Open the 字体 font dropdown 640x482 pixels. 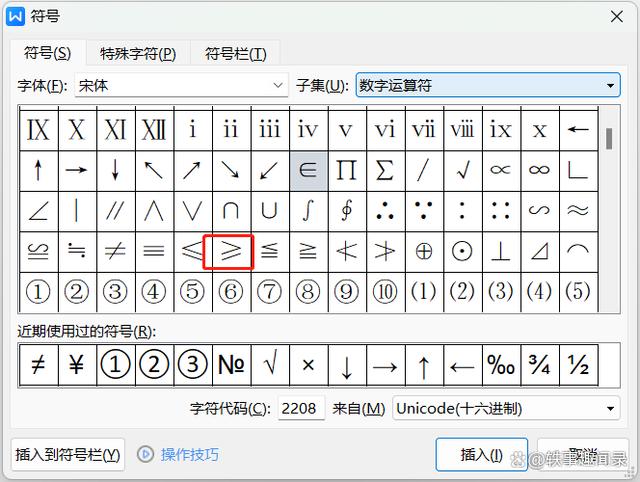pos(182,85)
